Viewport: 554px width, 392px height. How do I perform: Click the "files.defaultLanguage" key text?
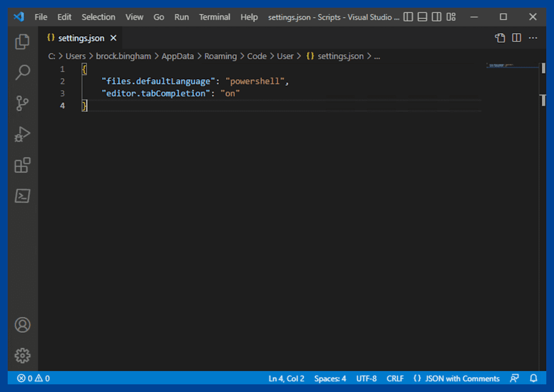(x=158, y=81)
